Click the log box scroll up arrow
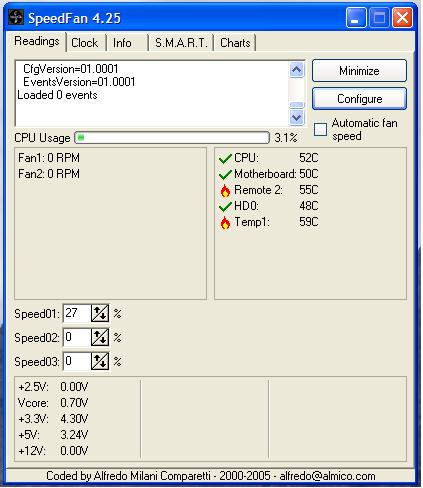Screen dimensions: 423x488 [x=296, y=70]
